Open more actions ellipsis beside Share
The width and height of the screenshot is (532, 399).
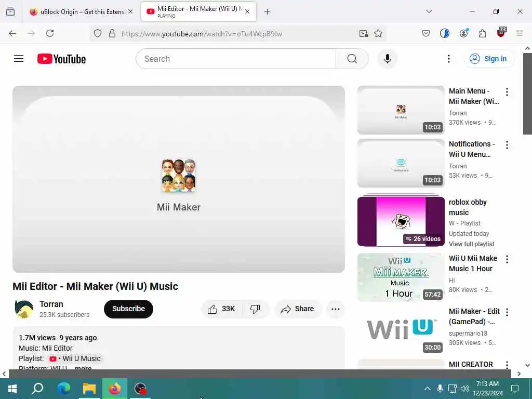click(x=335, y=309)
